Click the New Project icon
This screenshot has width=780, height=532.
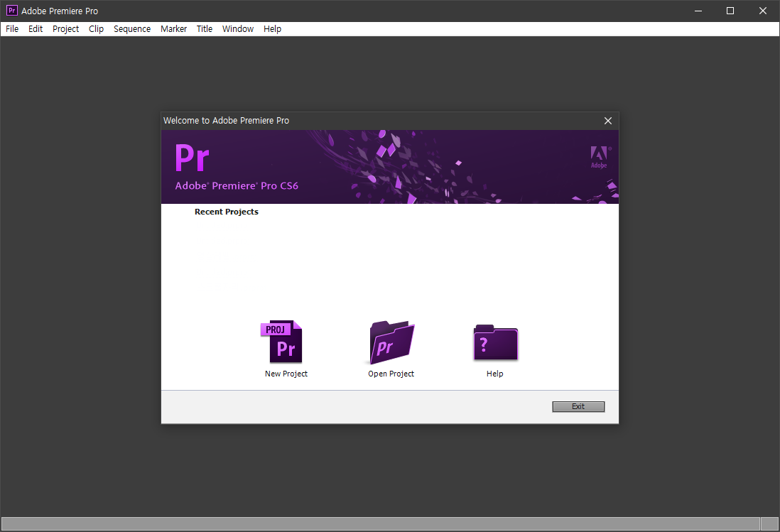[281, 342]
